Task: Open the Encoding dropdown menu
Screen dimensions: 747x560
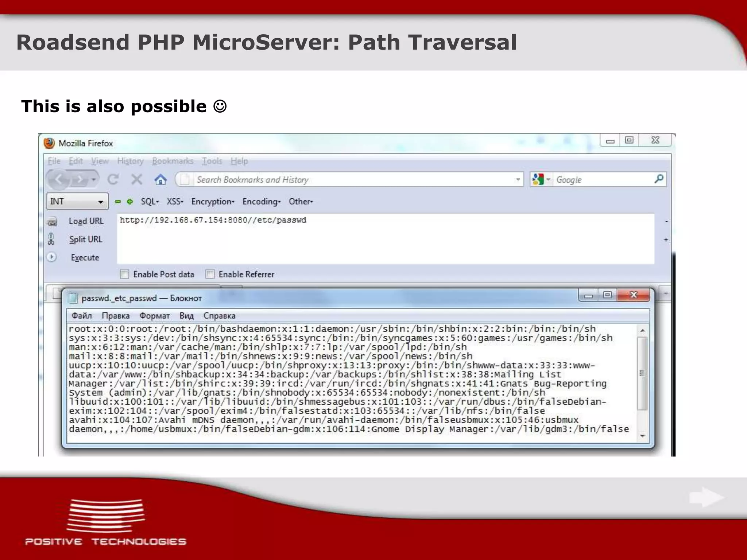Action: (262, 202)
